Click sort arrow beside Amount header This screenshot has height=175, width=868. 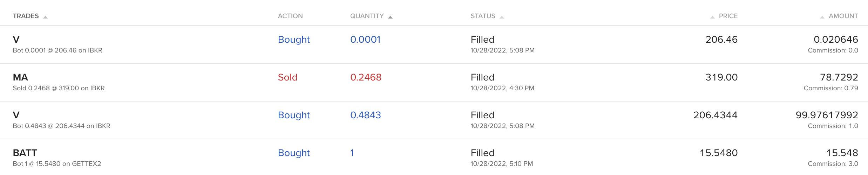(822, 17)
